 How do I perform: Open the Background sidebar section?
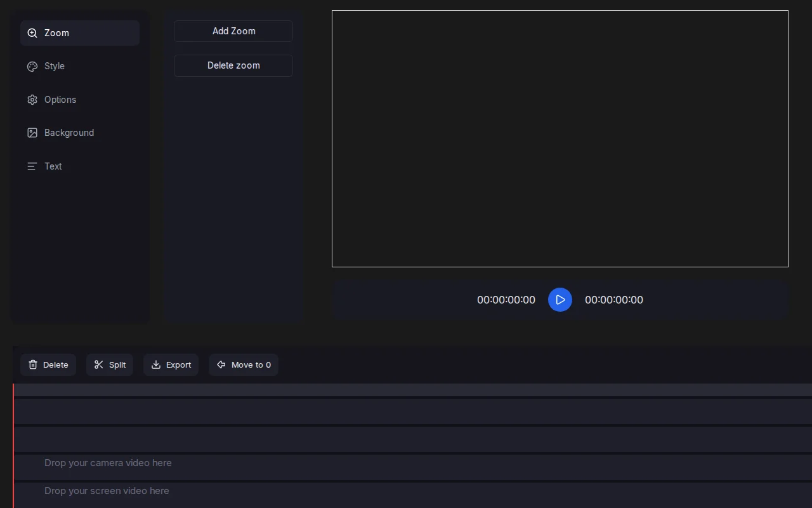80,133
